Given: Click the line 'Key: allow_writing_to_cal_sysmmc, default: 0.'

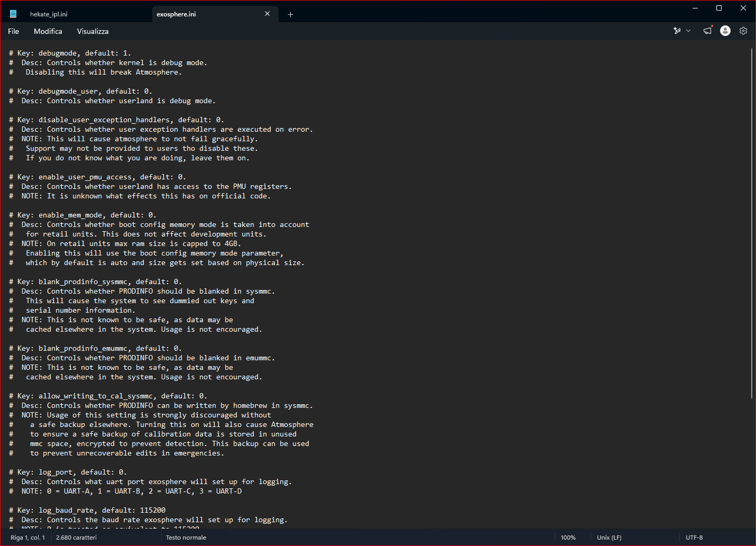Looking at the screenshot, I should point(108,396).
